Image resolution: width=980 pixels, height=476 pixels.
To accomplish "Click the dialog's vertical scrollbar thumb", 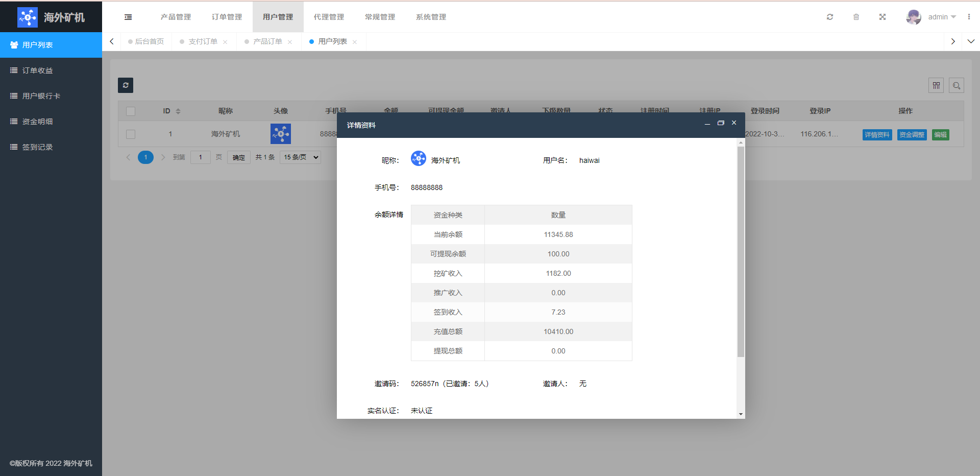I will [741, 251].
